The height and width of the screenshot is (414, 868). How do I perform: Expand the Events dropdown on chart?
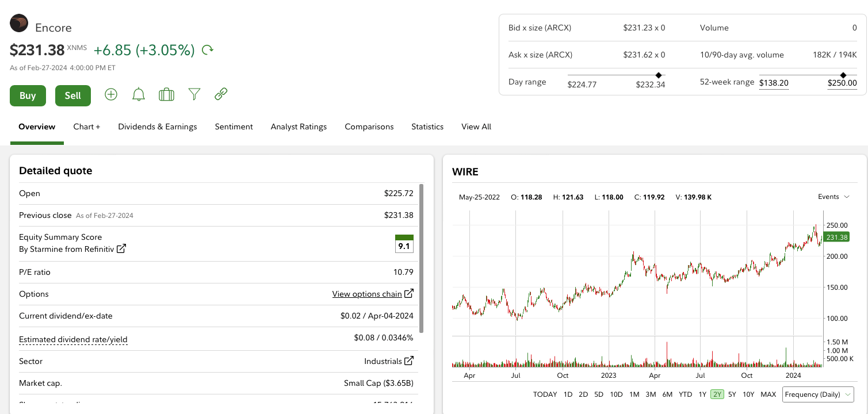point(833,197)
